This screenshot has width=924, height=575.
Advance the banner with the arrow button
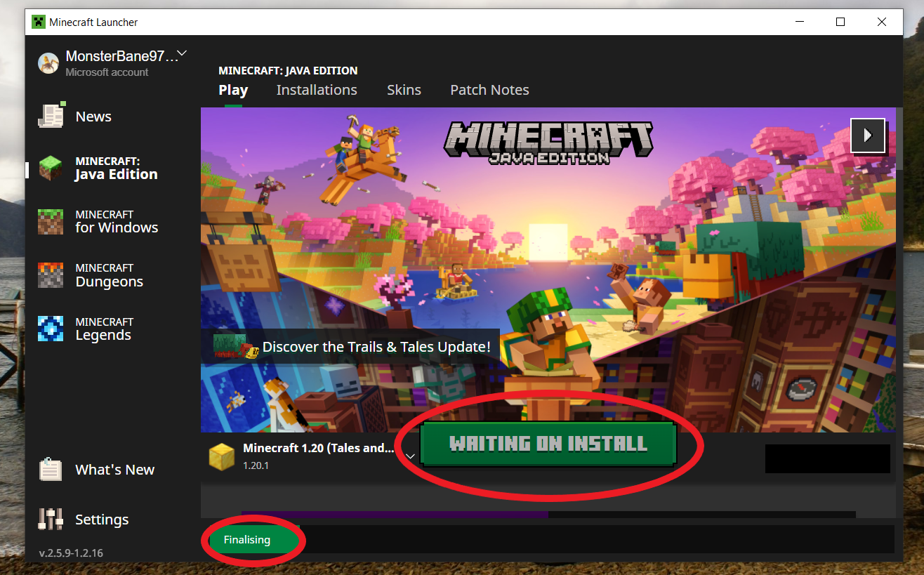click(x=868, y=135)
